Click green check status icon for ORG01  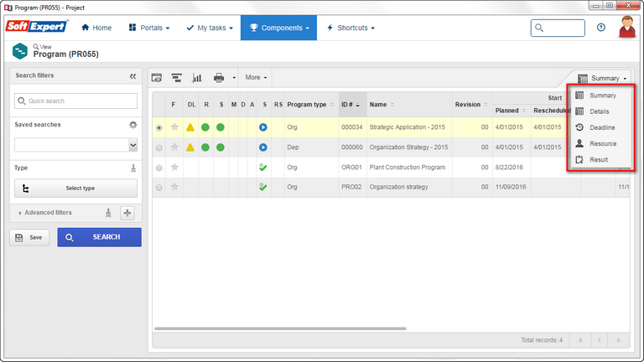(x=263, y=167)
